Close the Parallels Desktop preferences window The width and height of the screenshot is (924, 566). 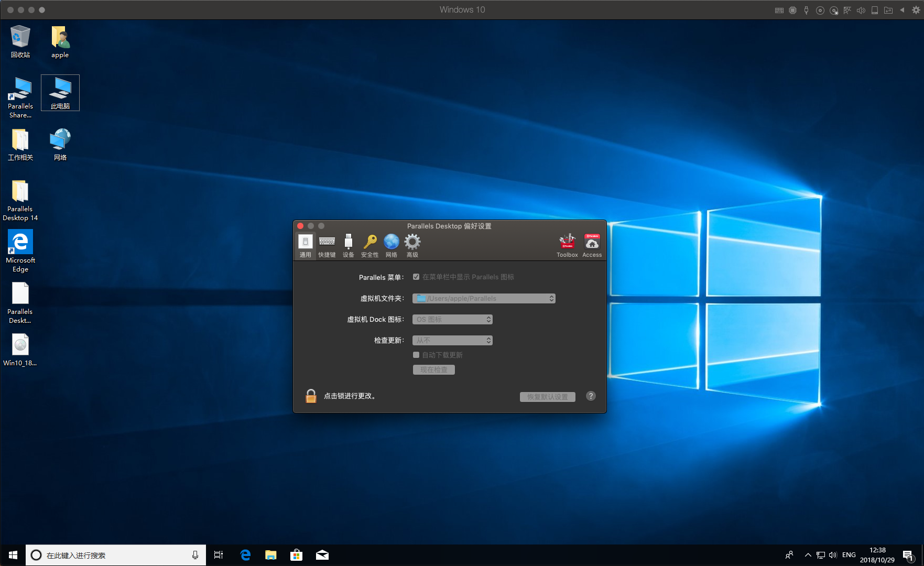[300, 226]
